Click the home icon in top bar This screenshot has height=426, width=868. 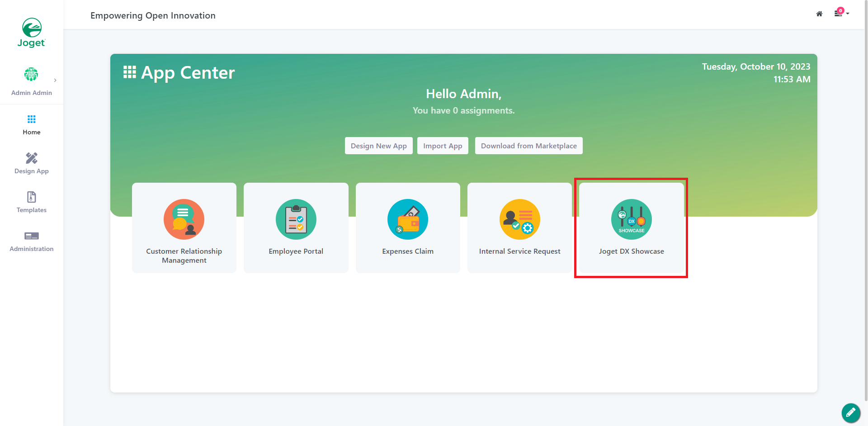(819, 14)
